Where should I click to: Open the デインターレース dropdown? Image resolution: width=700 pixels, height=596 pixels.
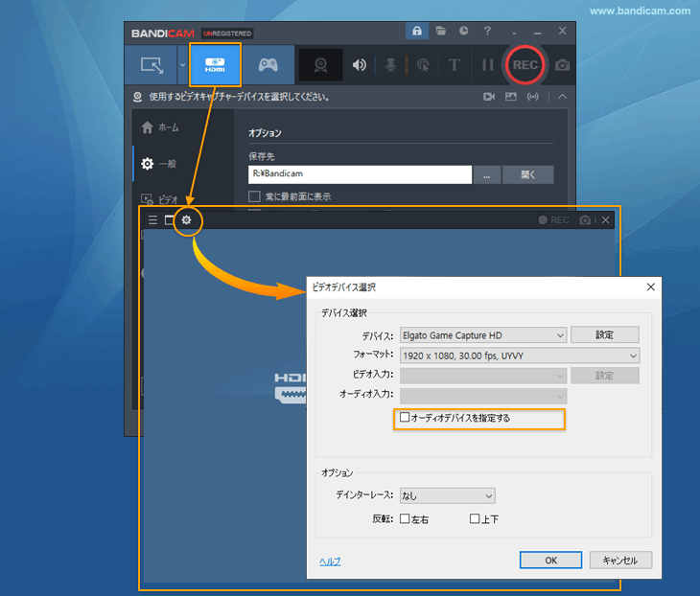447,495
